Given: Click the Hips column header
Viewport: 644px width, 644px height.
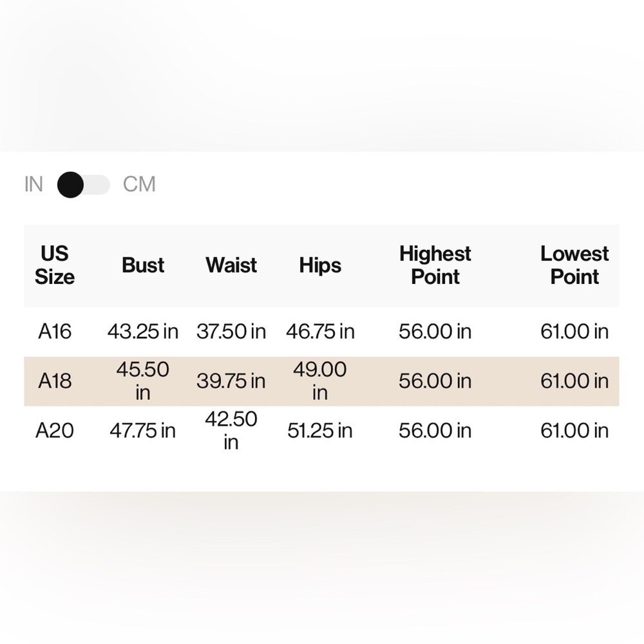Looking at the screenshot, I should click(x=320, y=265).
